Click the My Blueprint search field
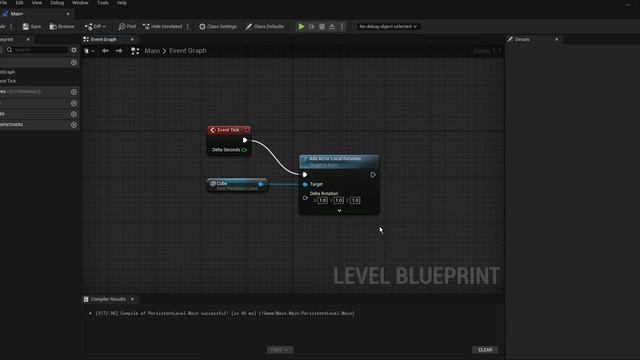This screenshot has height=360, width=640. coord(36,50)
